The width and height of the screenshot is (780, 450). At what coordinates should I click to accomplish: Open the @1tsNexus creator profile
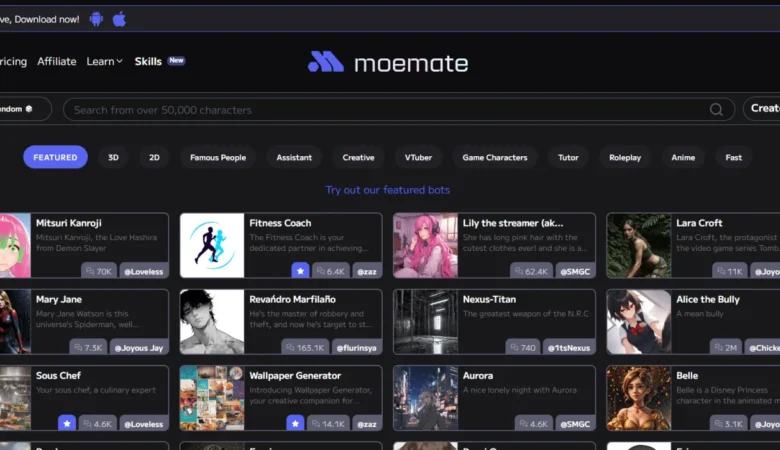click(569, 348)
